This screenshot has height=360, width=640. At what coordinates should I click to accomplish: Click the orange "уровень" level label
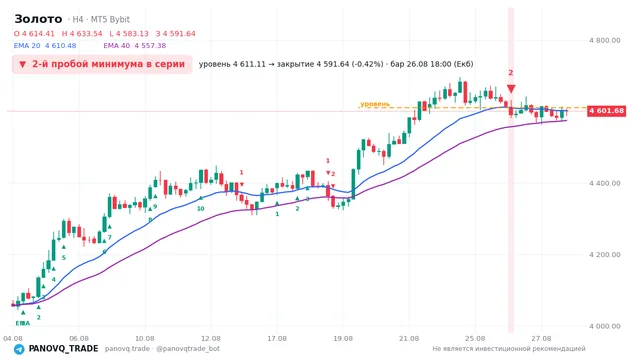click(x=375, y=104)
